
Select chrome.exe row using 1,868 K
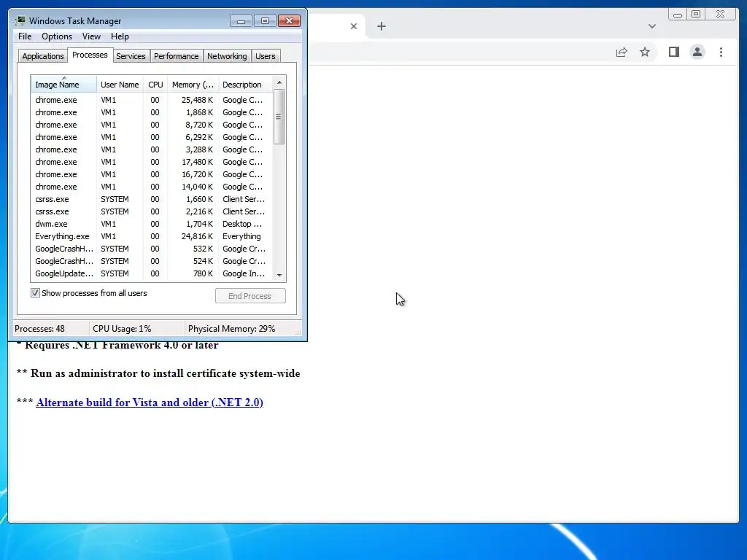coord(152,112)
